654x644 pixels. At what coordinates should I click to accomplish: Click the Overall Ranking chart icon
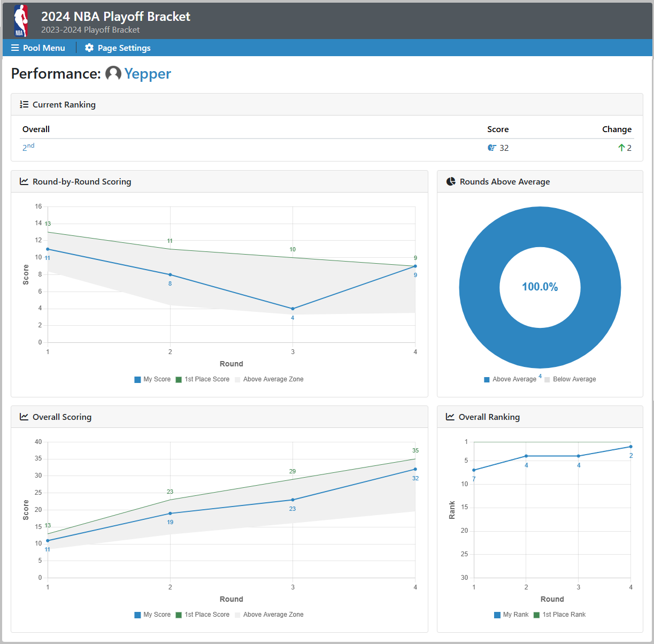coord(450,417)
